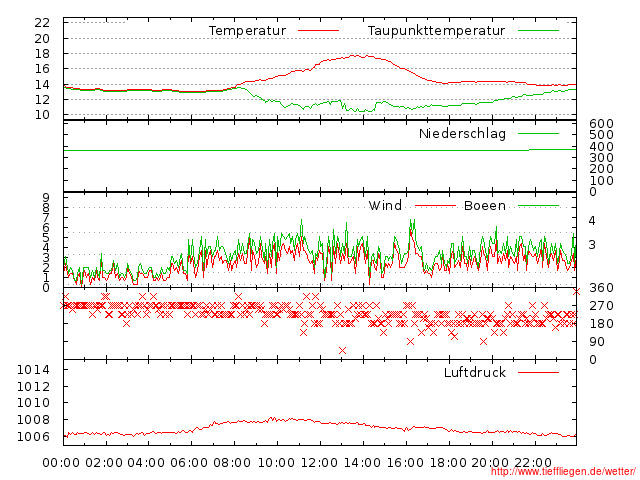
Task: Click the 18:00 time axis label
Action: pyautogui.click(x=448, y=463)
